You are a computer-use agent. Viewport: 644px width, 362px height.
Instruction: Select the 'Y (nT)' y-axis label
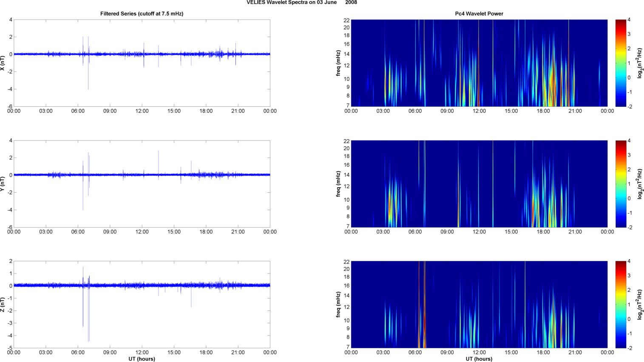[x=3, y=184]
